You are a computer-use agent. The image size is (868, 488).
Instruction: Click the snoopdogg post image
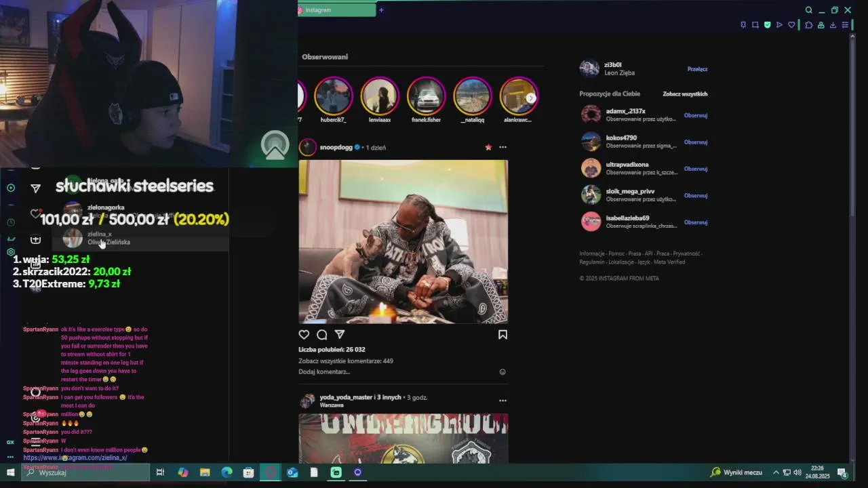tap(403, 241)
